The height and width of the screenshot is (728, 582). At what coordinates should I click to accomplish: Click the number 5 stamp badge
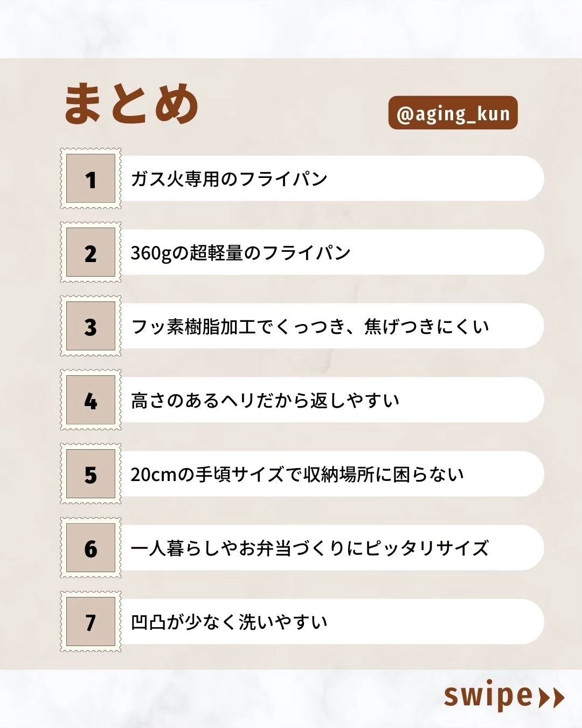pos(91,474)
